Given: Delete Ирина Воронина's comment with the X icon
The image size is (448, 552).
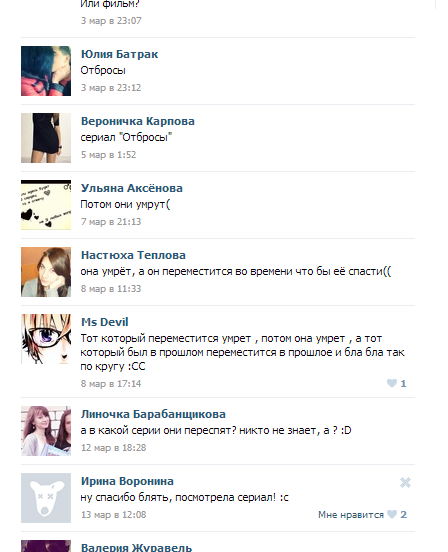Looking at the screenshot, I should pos(405,482).
